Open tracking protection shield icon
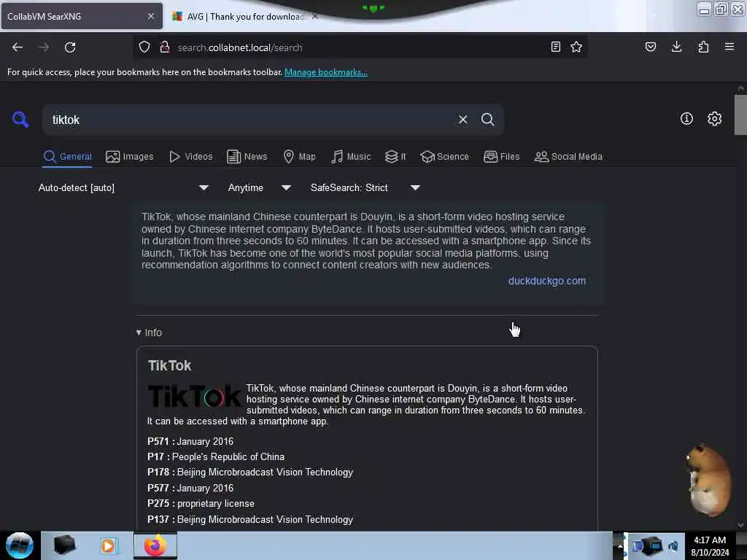This screenshot has height=560, width=747. (x=144, y=47)
